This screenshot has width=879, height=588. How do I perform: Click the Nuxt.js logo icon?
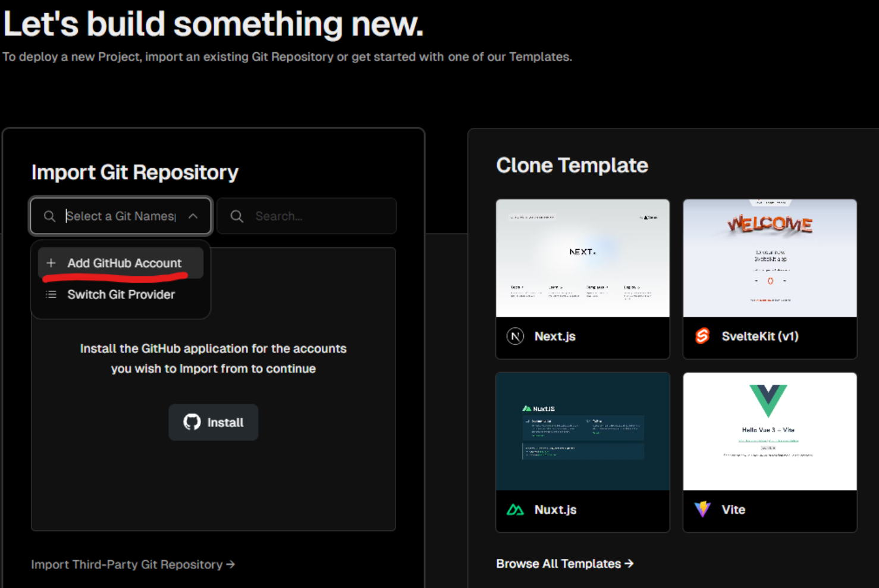point(515,510)
